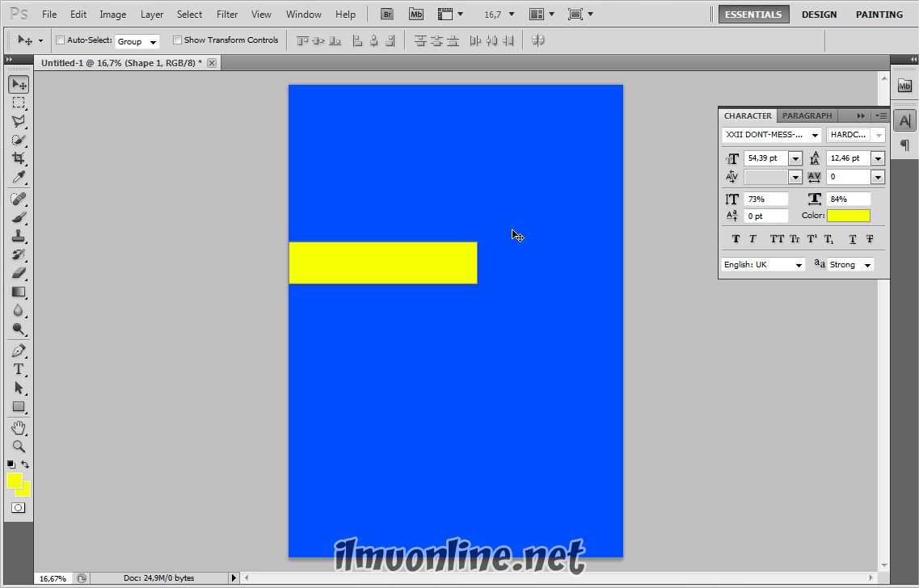This screenshot has width=919, height=588.
Task: Select the Rectangular Marquee tool
Action: (x=18, y=103)
